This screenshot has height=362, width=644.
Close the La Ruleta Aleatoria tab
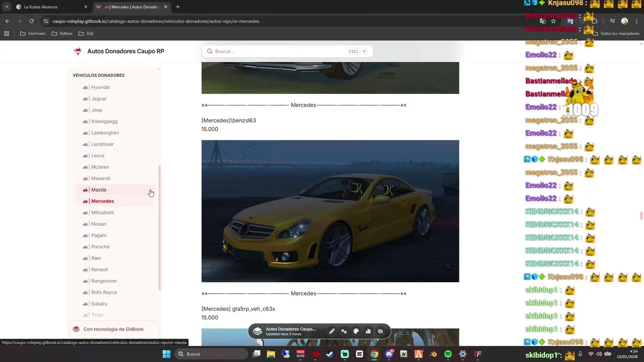pos(86,7)
